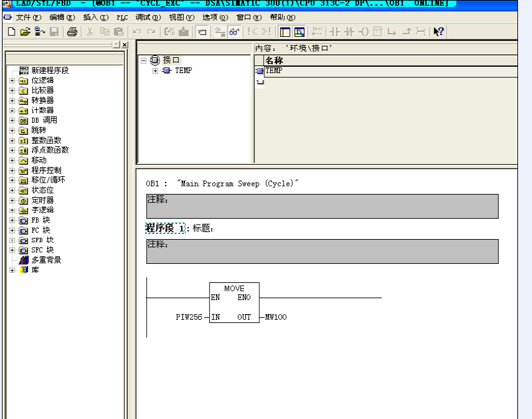Select the 程序段 1 network label
Viewport: 532px width, 419px height.
point(165,228)
